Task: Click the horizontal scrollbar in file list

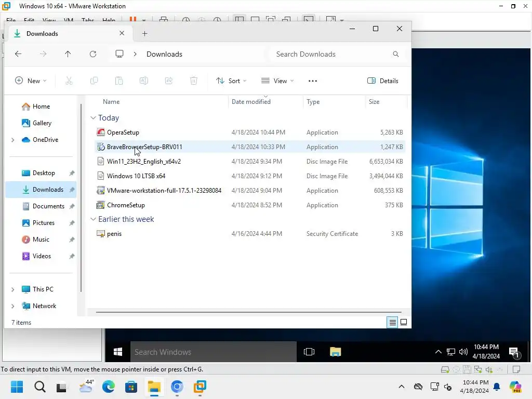Action: point(248,312)
